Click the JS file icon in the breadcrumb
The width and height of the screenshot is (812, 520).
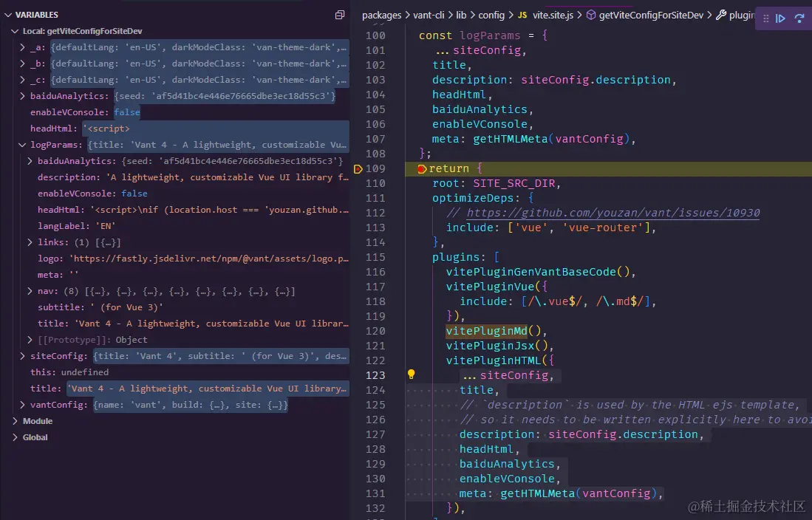point(522,15)
